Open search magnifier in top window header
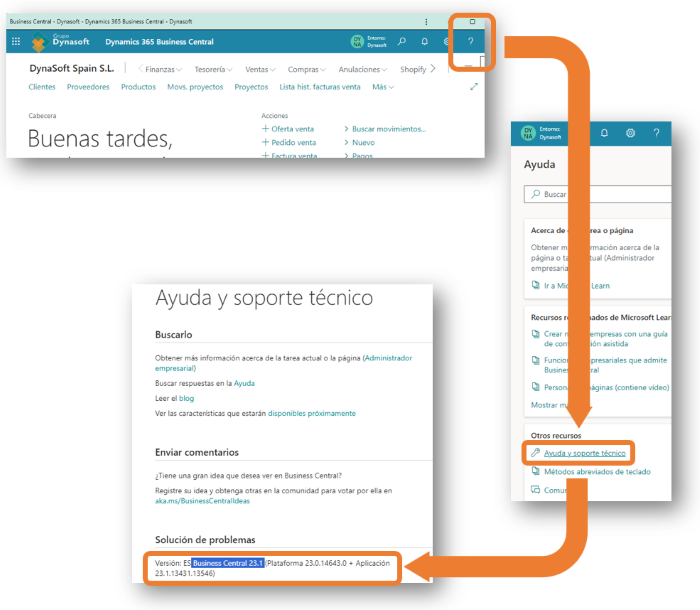Image resolution: width=700 pixels, height=610 pixels. (402, 41)
